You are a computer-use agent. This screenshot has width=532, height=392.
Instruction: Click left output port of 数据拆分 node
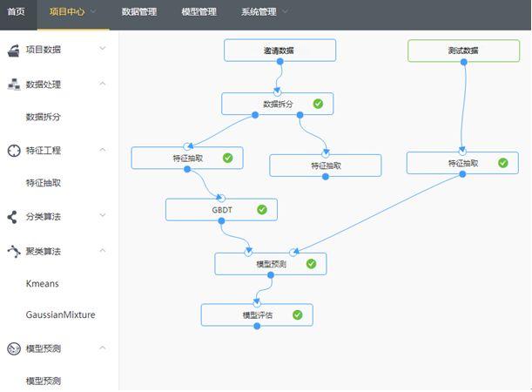click(x=255, y=115)
